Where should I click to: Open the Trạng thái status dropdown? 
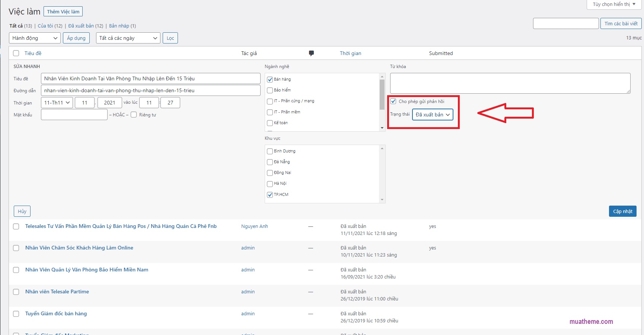pyautogui.click(x=432, y=115)
